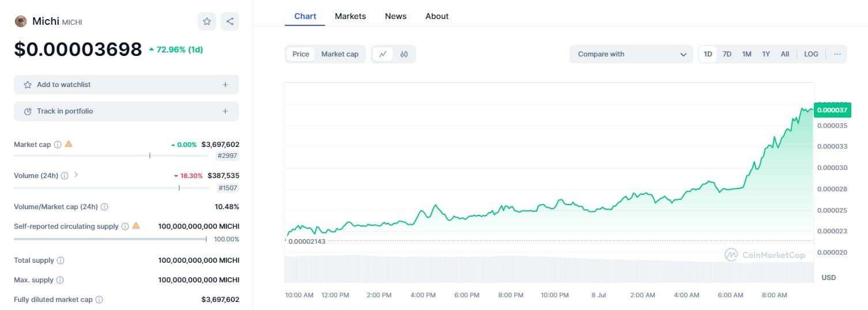
Task: Click the Market cap info icon
Action: pyautogui.click(x=58, y=145)
